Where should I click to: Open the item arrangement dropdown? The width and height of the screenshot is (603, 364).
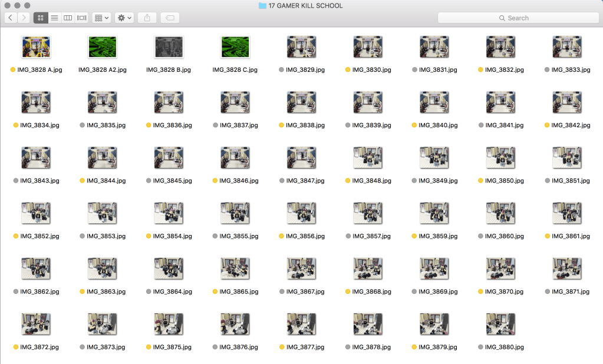point(101,18)
